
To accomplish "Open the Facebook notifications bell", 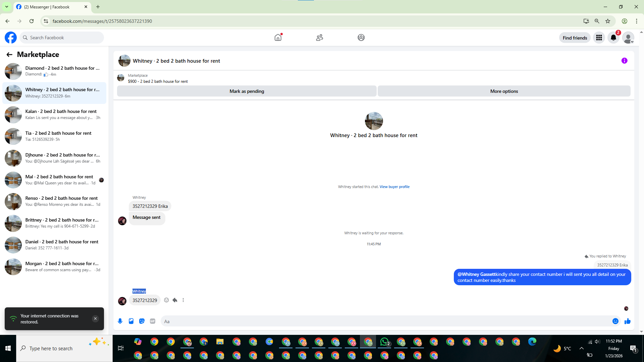I will 613,38.
